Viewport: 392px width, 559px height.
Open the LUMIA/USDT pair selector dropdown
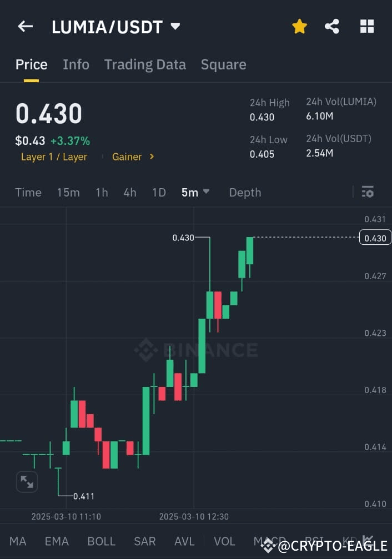coord(174,26)
